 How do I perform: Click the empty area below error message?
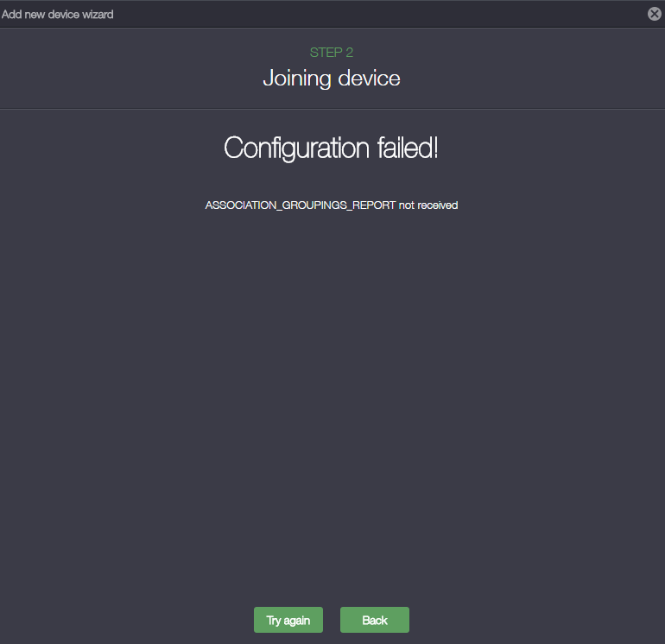[x=332, y=388]
